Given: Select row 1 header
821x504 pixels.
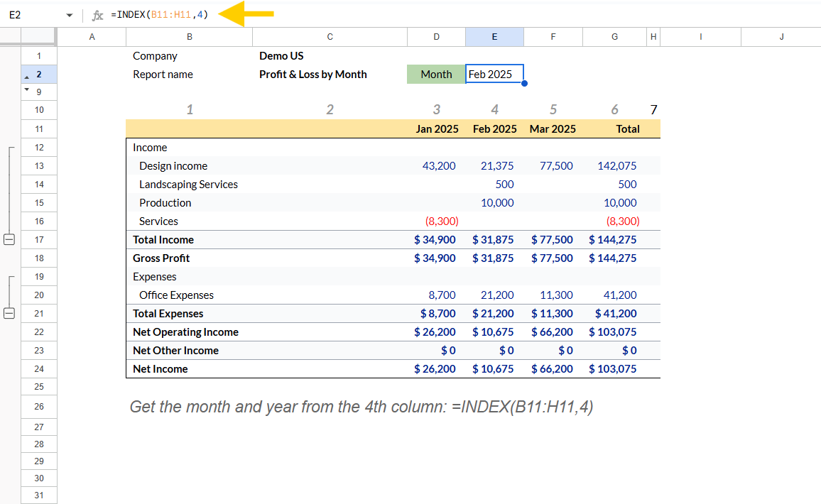Looking at the screenshot, I should 39,56.
